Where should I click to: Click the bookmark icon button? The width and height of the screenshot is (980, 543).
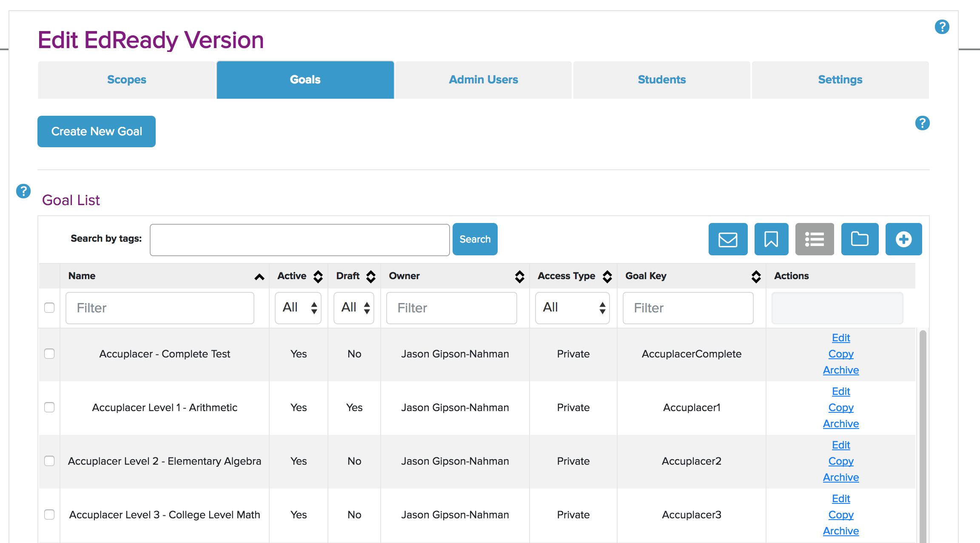point(771,239)
